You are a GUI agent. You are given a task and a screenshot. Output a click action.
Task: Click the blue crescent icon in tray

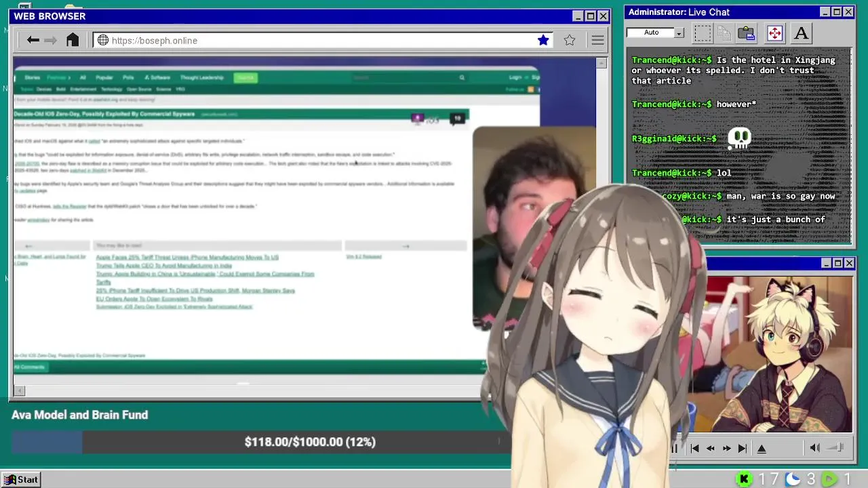(792, 479)
